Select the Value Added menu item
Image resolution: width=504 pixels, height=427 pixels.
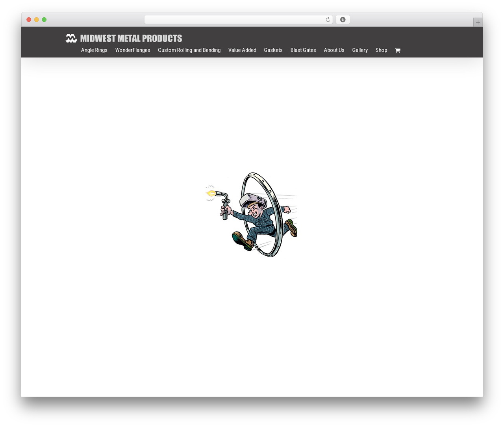pyautogui.click(x=242, y=50)
